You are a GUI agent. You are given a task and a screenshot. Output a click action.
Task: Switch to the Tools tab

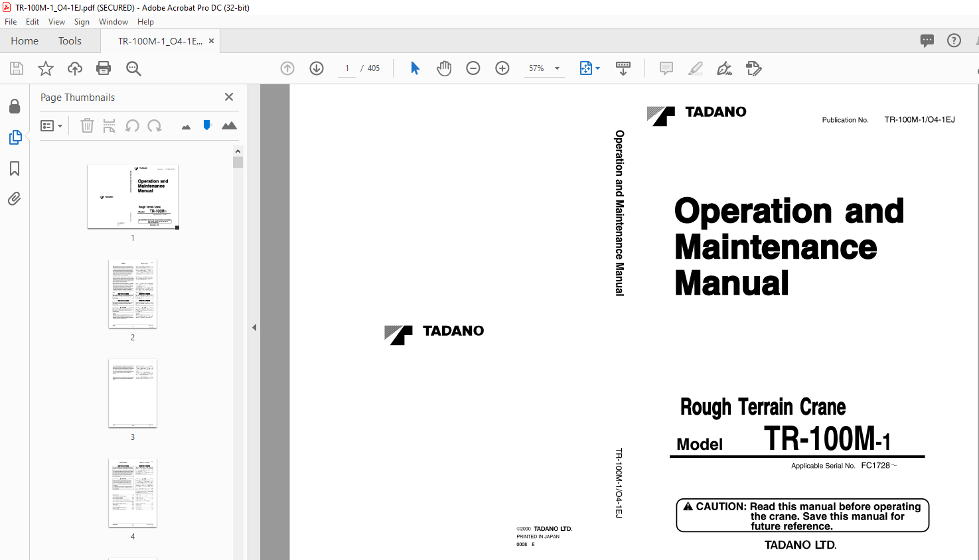[70, 41]
